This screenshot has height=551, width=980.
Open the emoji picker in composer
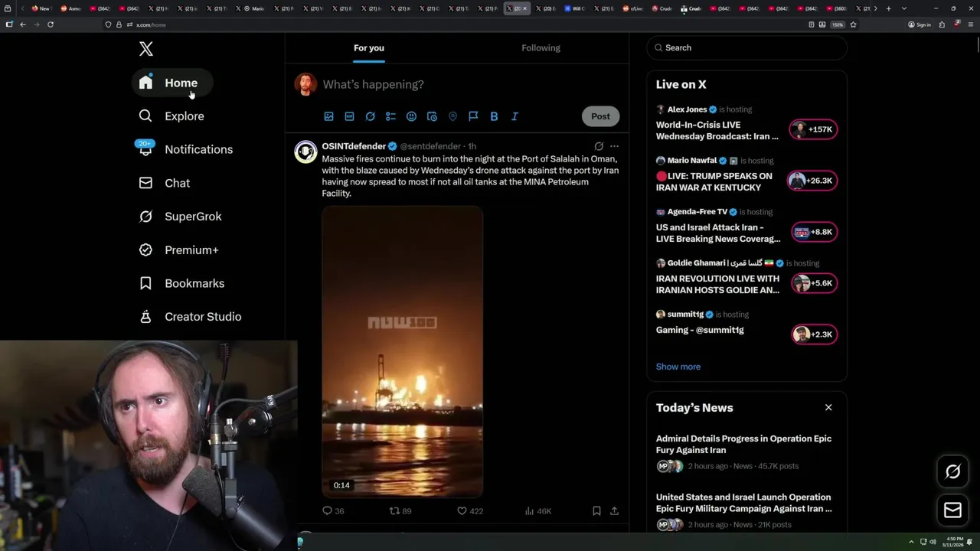pos(411,116)
